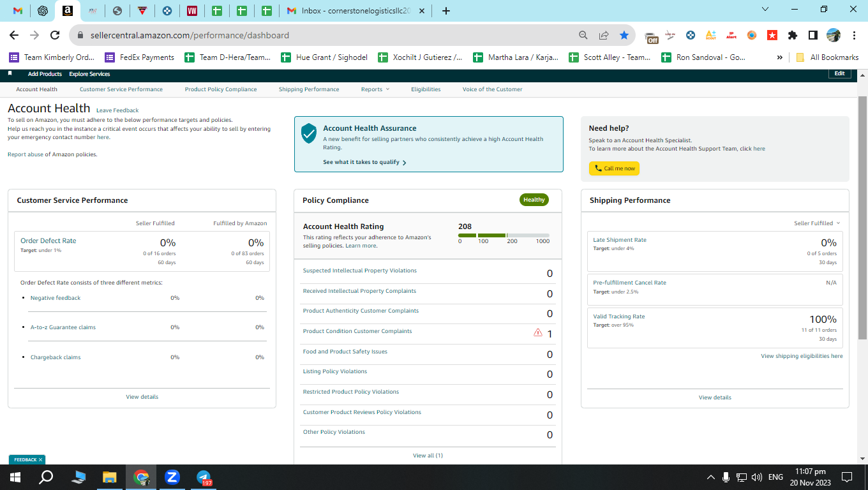Open Listing Policy Violations
The height and width of the screenshot is (490, 868).
tap(335, 371)
